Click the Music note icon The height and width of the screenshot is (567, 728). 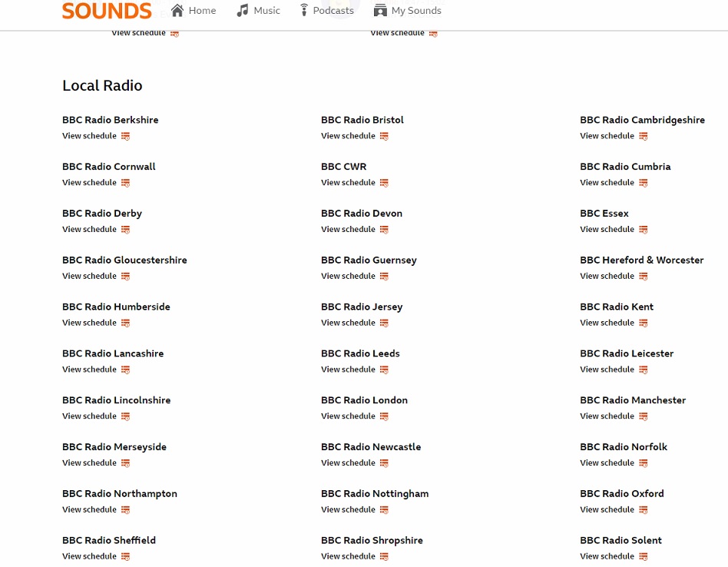tap(243, 10)
